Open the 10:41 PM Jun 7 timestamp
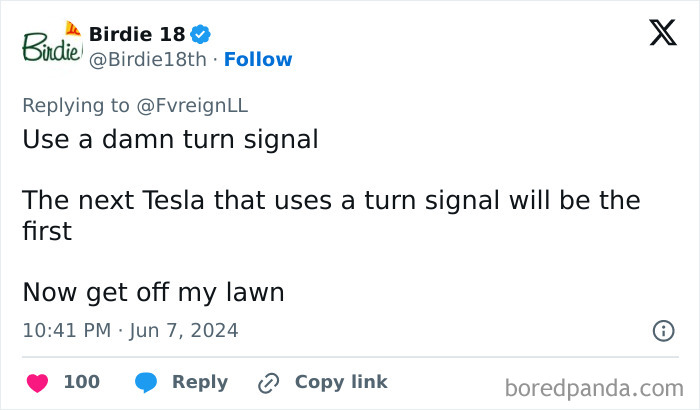 click(130, 330)
